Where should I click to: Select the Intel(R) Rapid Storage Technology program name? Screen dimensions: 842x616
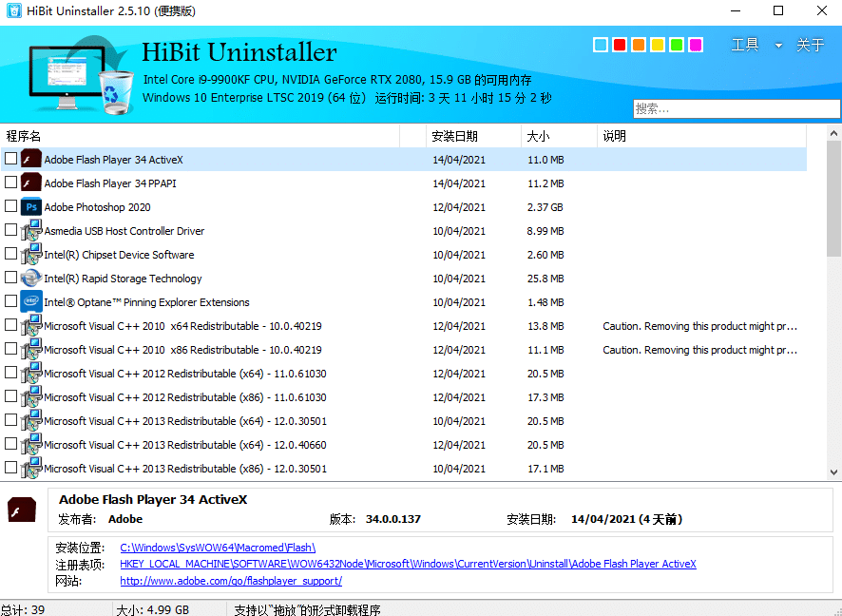(x=123, y=279)
